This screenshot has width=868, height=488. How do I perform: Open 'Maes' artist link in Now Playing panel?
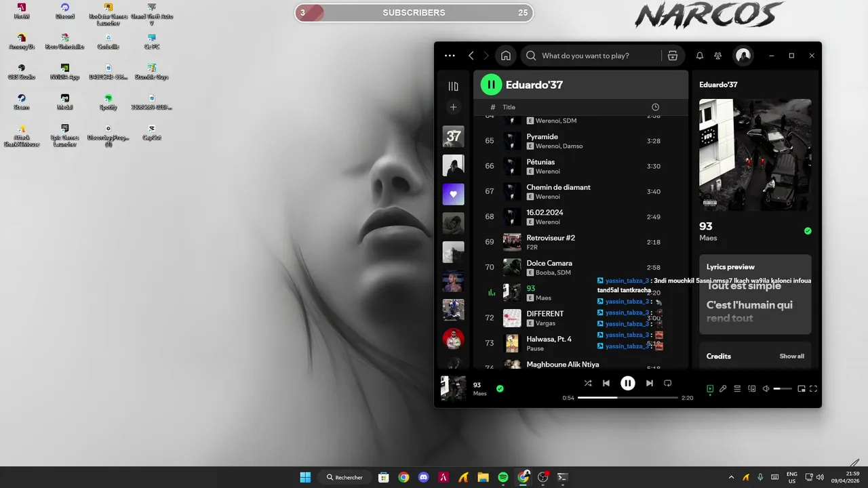click(x=708, y=238)
